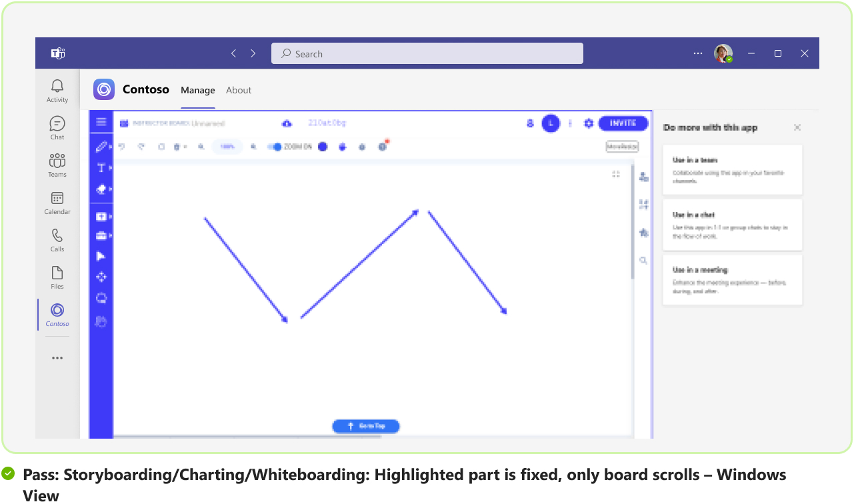This screenshot has height=504, width=854.
Task: Select the lasso tool
Action: (101, 298)
